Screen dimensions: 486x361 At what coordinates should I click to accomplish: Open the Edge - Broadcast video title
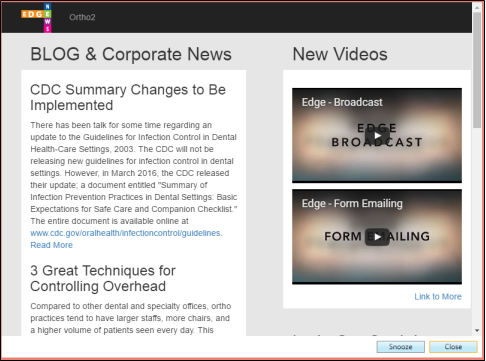click(342, 102)
